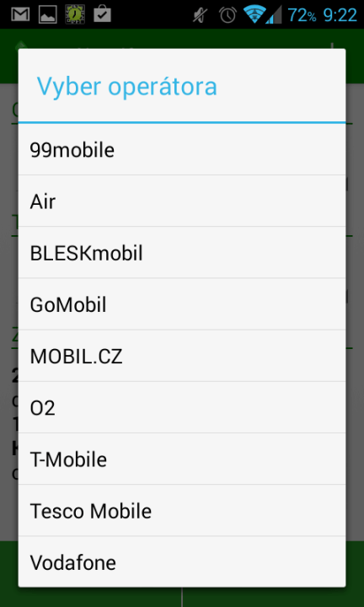364x607 pixels.
Task: Tap the 72% battery indicator
Action: click(x=302, y=15)
